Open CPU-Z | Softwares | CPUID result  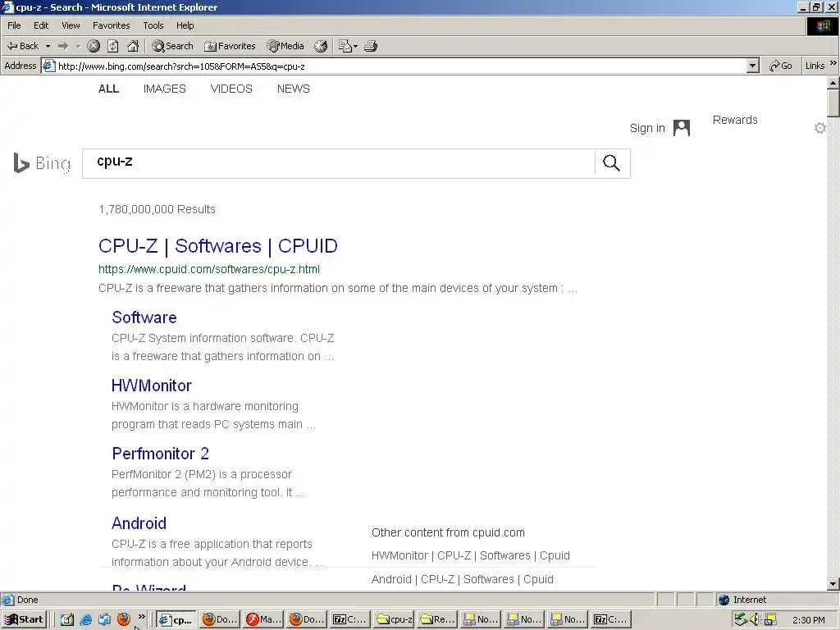pos(218,246)
